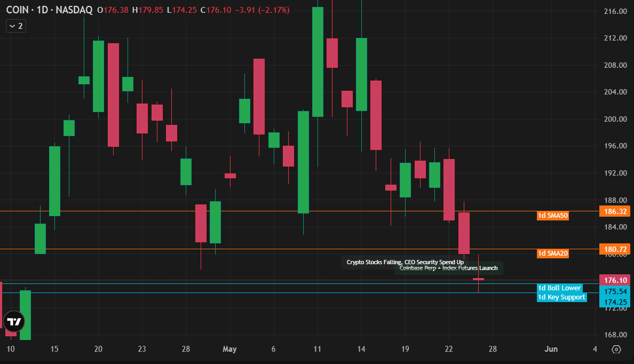Click the 22 date label on time axis
Screen dimensions: 634x364
pyautogui.click(x=449, y=349)
